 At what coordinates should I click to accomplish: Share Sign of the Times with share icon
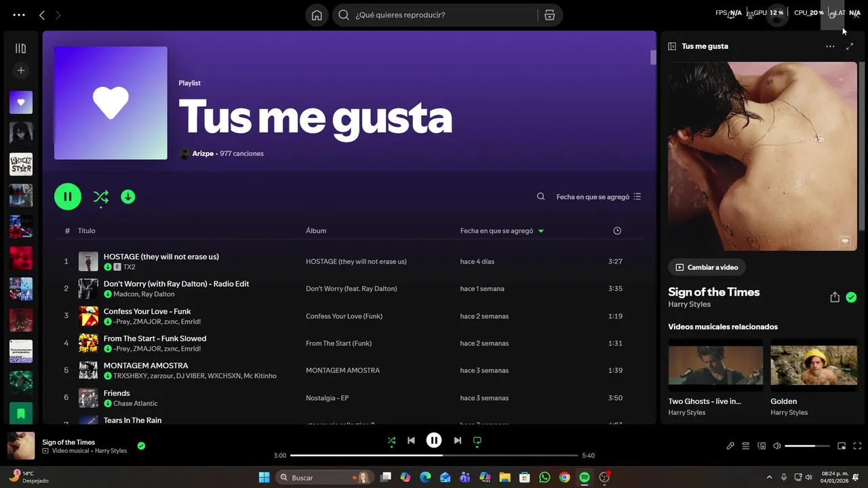pos(835,297)
